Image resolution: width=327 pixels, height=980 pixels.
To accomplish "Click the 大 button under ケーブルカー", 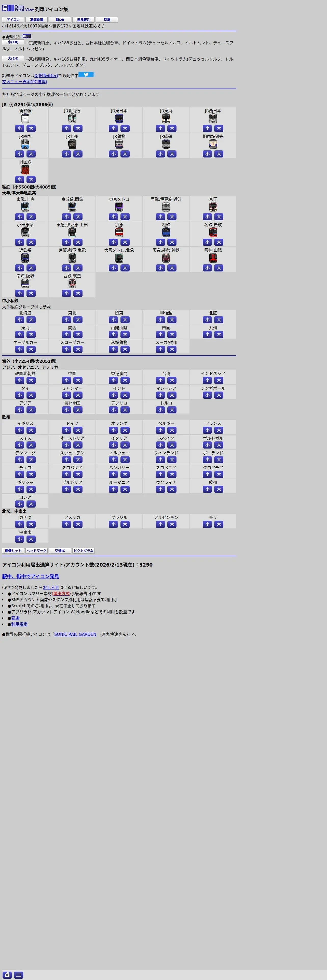I will point(31,349).
